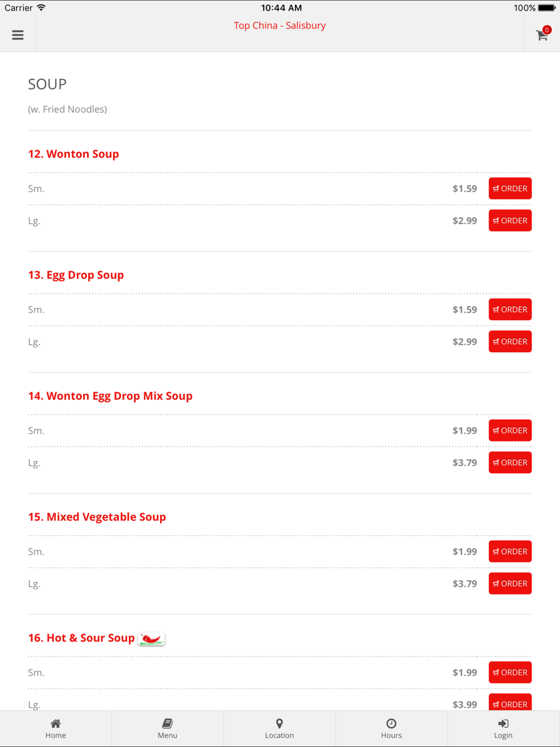Viewport: 560px width, 747px height.
Task: Select 14. Wonton Egg Drop Mix Soup title
Action: [x=110, y=396]
